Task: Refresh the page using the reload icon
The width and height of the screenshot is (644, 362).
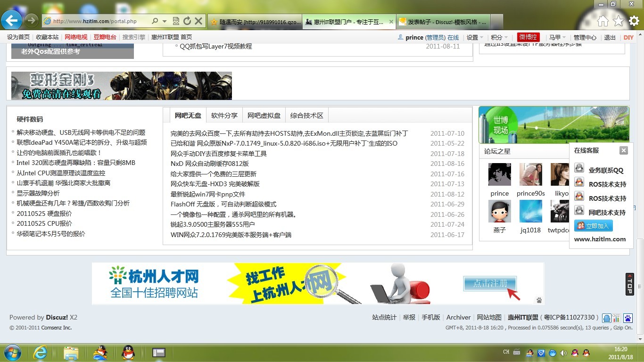Action: coord(187,21)
